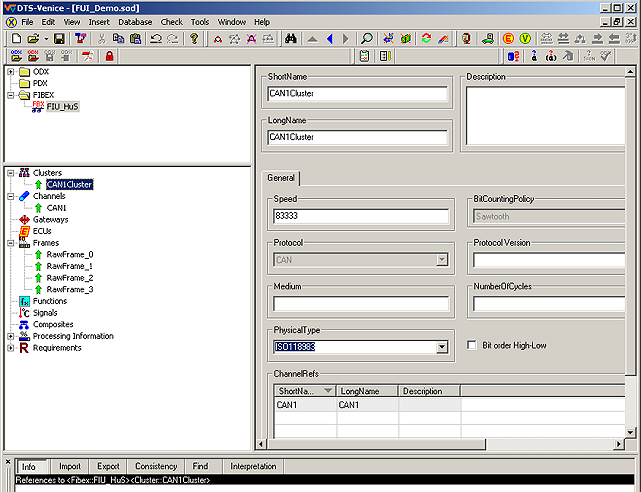The height and width of the screenshot is (492, 641).
Task: Switch to the General tab
Action: (x=281, y=178)
